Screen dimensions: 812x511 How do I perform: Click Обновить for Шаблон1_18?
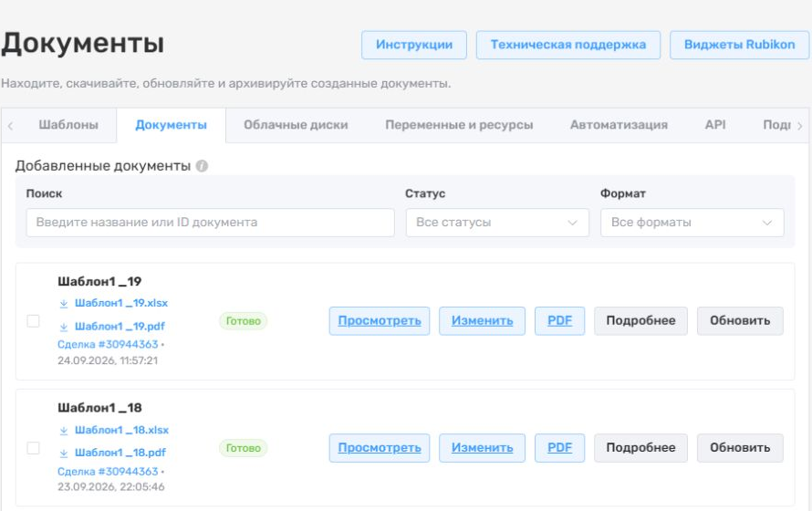[740, 448]
